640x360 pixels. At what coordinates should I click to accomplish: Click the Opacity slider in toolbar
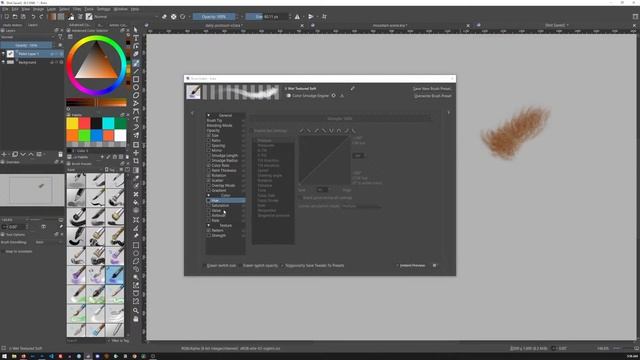(x=213, y=17)
